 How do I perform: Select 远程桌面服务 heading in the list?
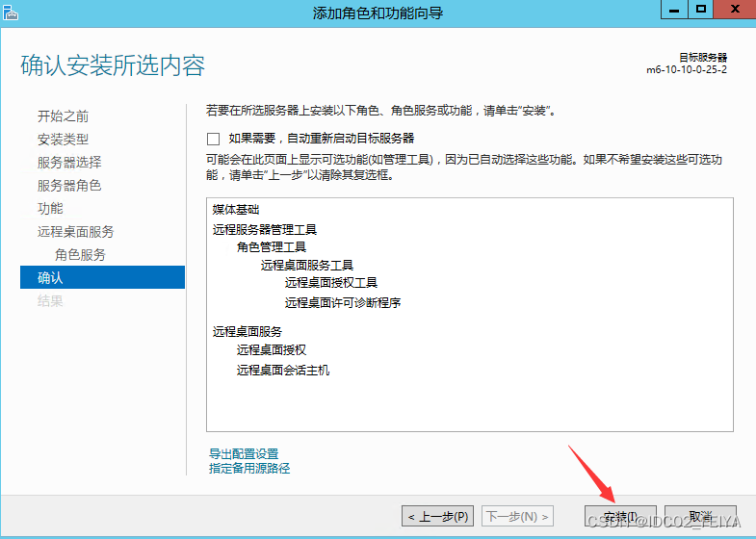tap(247, 331)
